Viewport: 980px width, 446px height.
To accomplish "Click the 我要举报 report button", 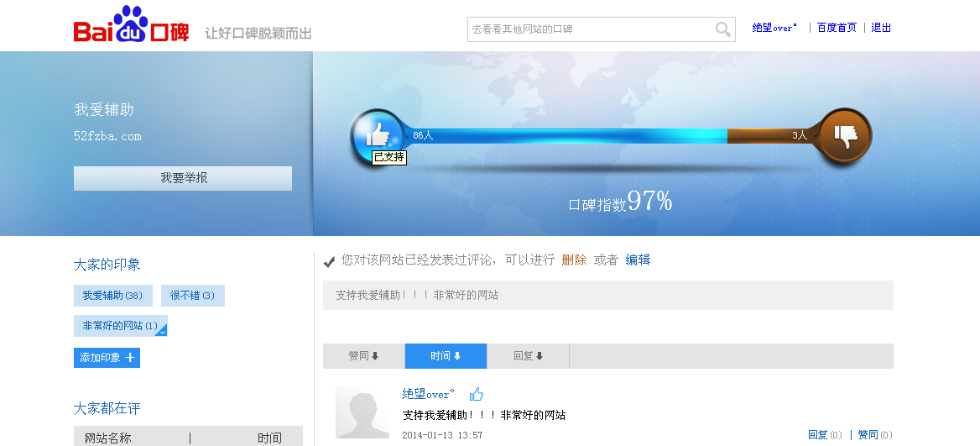I will (x=183, y=178).
